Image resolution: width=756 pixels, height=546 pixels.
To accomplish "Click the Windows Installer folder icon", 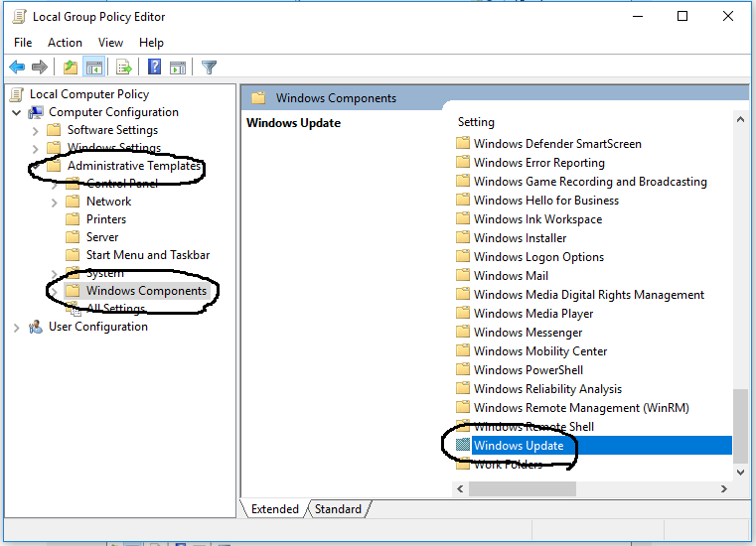I will click(x=463, y=237).
